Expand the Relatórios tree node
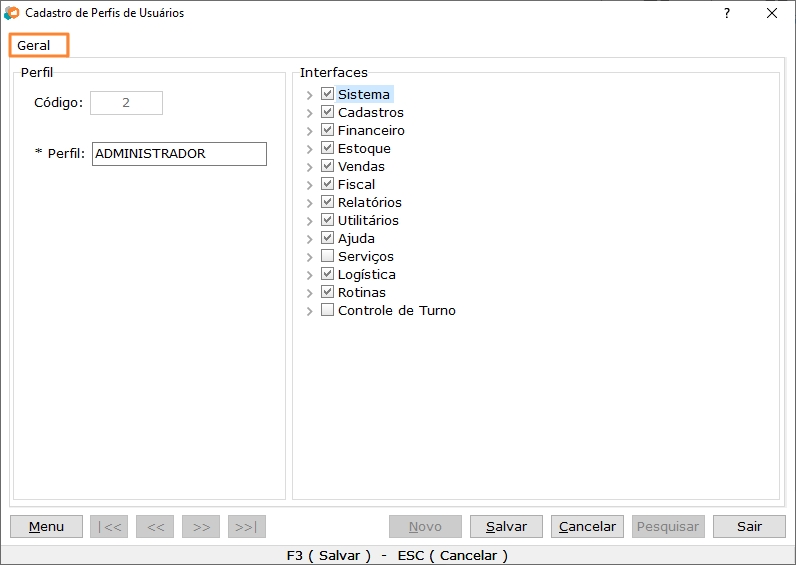 tap(310, 203)
